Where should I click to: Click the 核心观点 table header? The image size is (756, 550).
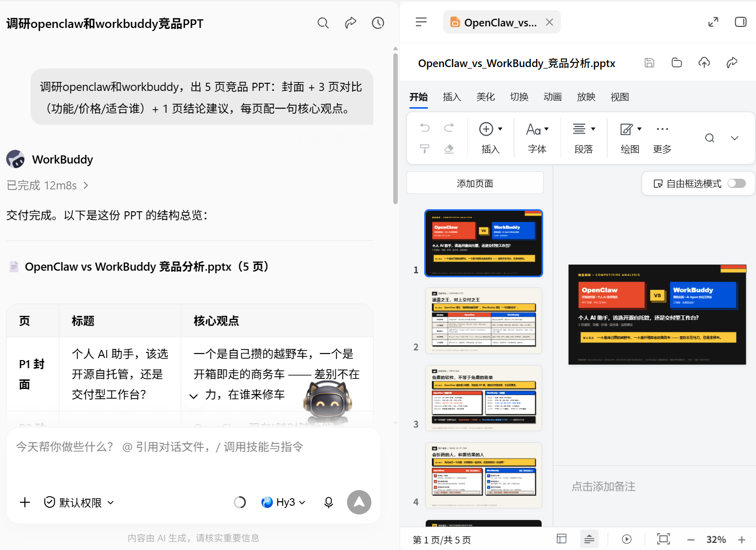216,321
